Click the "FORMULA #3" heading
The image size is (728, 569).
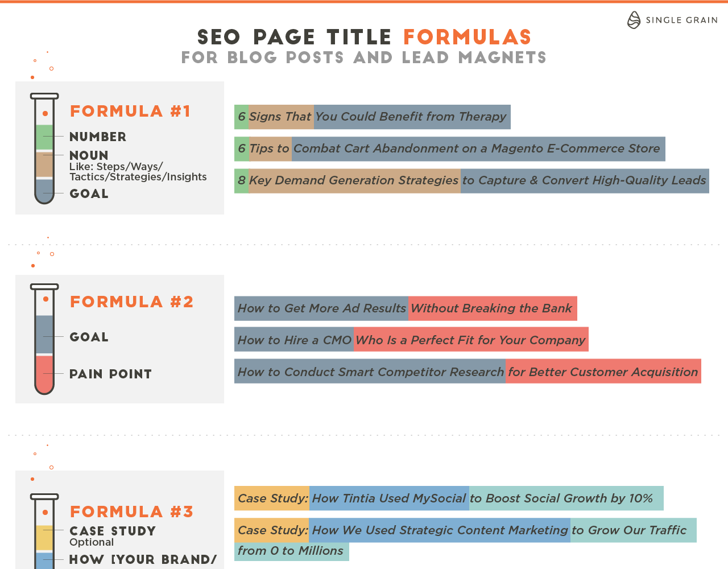coord(132,512)
